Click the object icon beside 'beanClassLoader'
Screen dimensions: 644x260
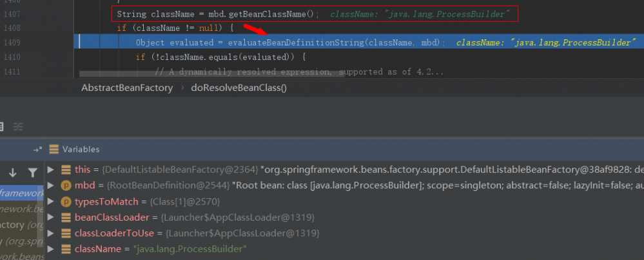coord(66,217)
